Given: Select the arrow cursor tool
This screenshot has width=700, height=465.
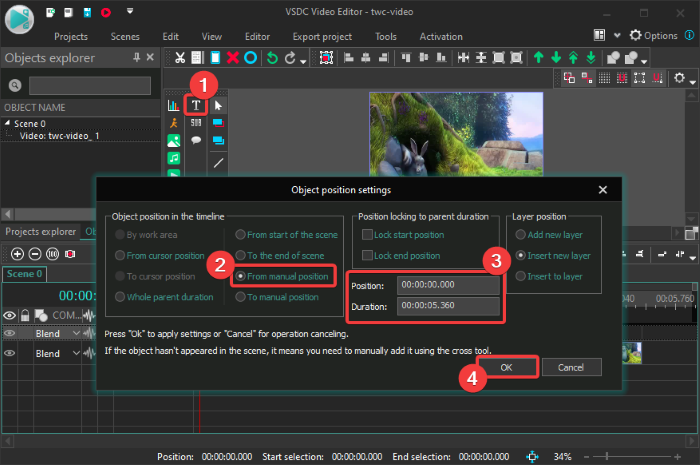Looking at the screenshot, I should 218,105.
